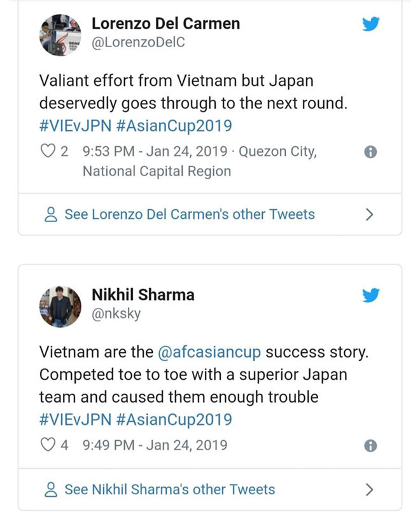Click person icon beside Lorenzo's other Tweets
This screenshot has width=420, height=512.
tap(52, 215)
